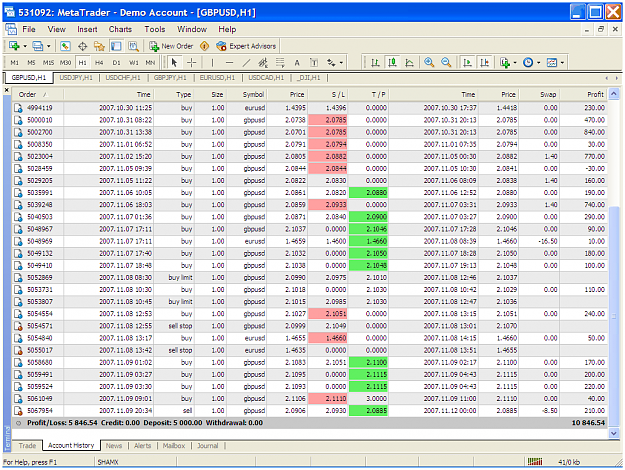Click the MetaEditor diamond icon
Screen dimensions: 625x470
point(204,46)
